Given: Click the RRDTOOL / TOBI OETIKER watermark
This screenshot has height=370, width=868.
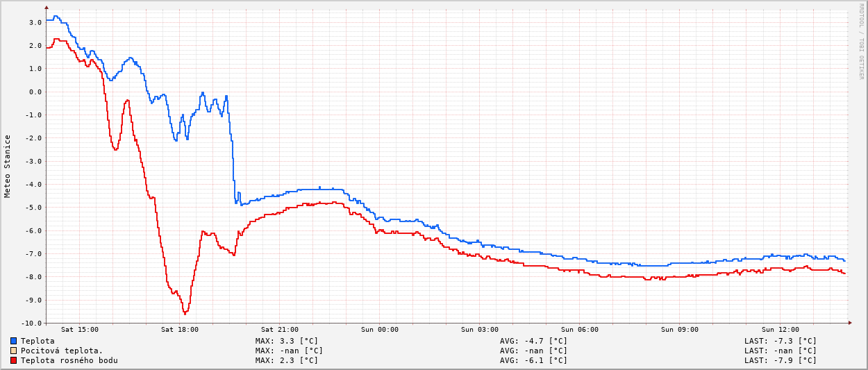Looking at the screenshot, I should click(861, 42).
